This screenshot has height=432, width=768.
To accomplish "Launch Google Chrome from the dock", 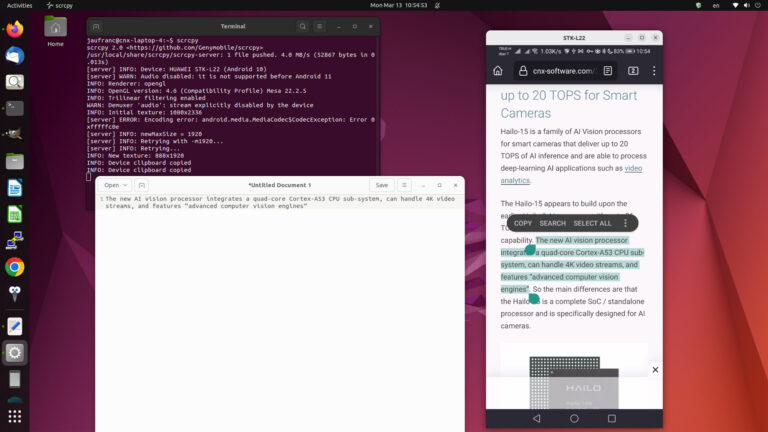I will [15, 267].
